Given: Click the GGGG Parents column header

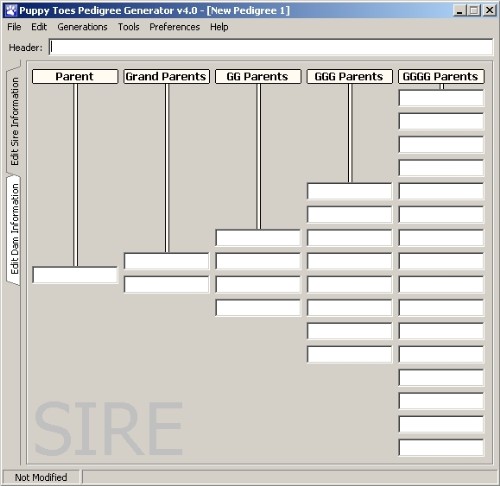Looking at the screenshot, I should (x=441, y=76).
